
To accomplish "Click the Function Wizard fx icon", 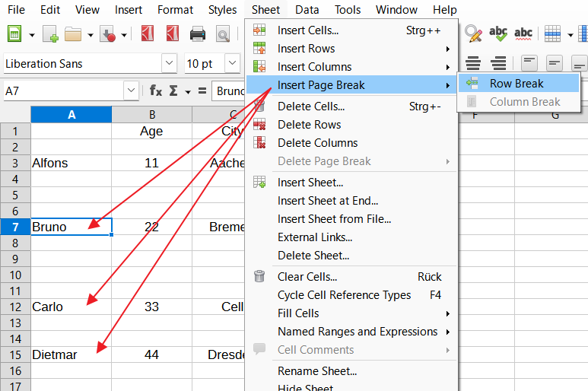I will [155, 91].
